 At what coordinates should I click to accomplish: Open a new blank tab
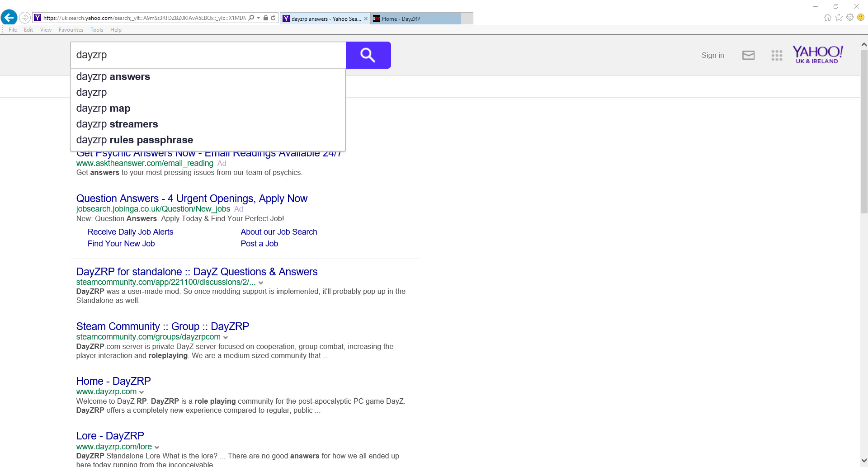tap(467, 19)
